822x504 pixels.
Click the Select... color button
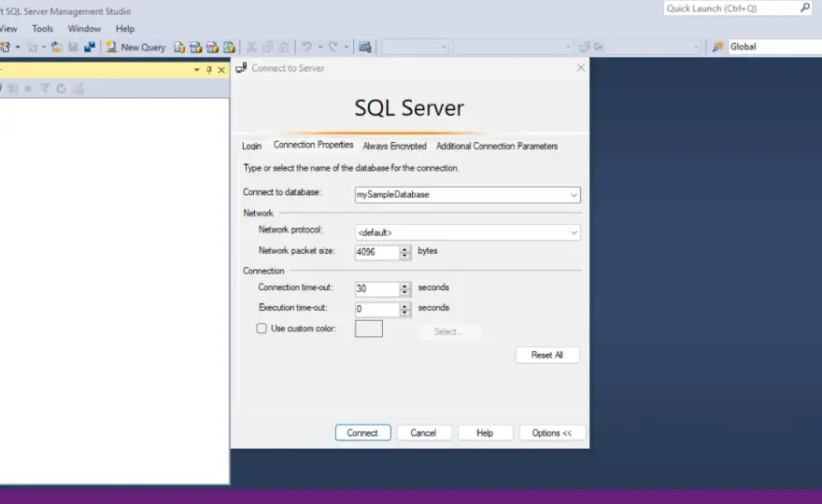(x=448, y=331)
